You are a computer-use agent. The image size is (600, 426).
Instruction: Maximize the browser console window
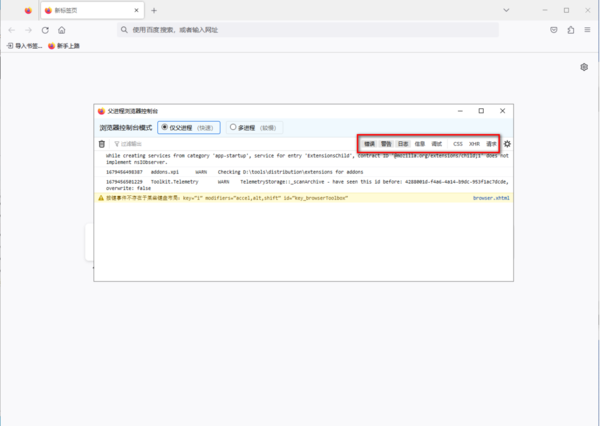point(481,111)
